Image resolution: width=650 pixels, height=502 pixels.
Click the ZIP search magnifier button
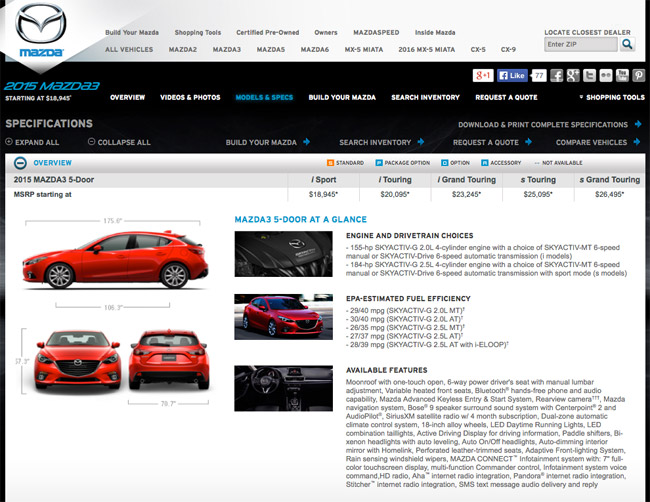click(627, 44)
